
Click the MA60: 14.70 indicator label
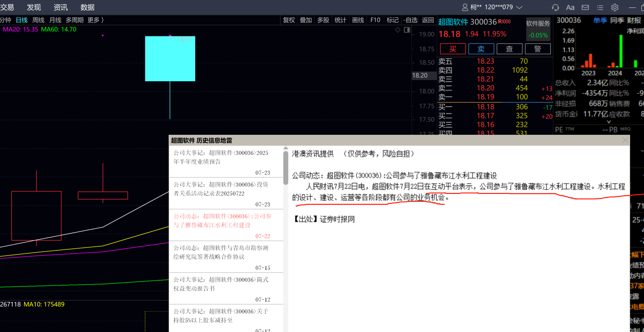tap(59, 29)
